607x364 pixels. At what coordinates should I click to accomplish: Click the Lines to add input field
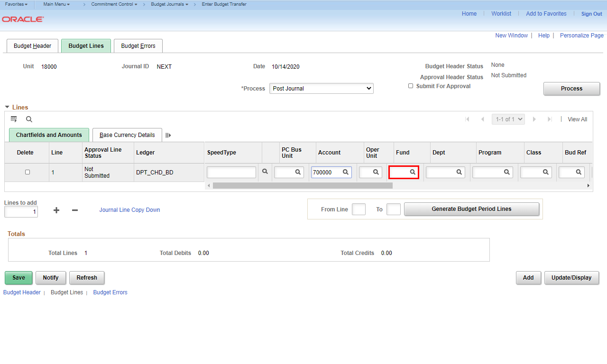click(x=21, y=212)
